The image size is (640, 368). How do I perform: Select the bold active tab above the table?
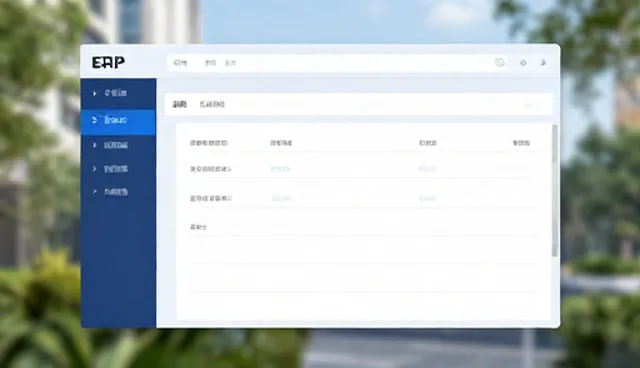pyautogui.click(x=180, y=104)
